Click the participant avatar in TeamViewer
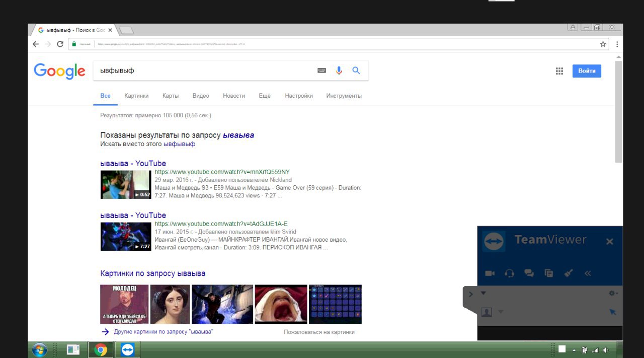Viewport: 644px width, 358px height. pyautogui.click(x=487, y=312)
